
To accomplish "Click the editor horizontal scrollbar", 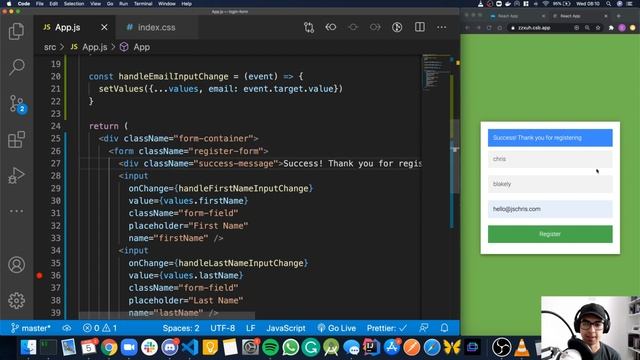I will point(167,316).
